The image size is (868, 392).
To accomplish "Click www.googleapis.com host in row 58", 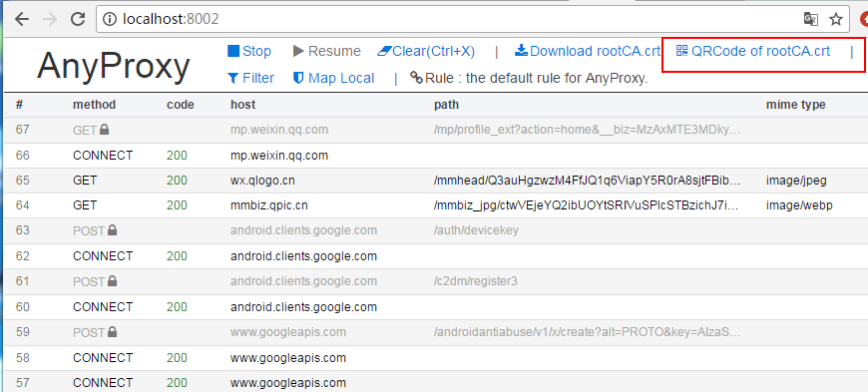I will (288, 358).
